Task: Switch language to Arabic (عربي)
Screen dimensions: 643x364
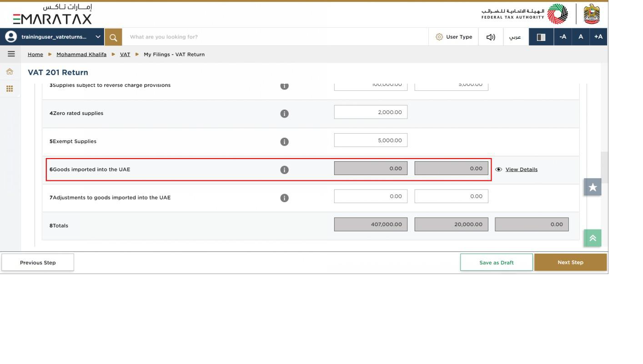Action: [x=515, y=37]
